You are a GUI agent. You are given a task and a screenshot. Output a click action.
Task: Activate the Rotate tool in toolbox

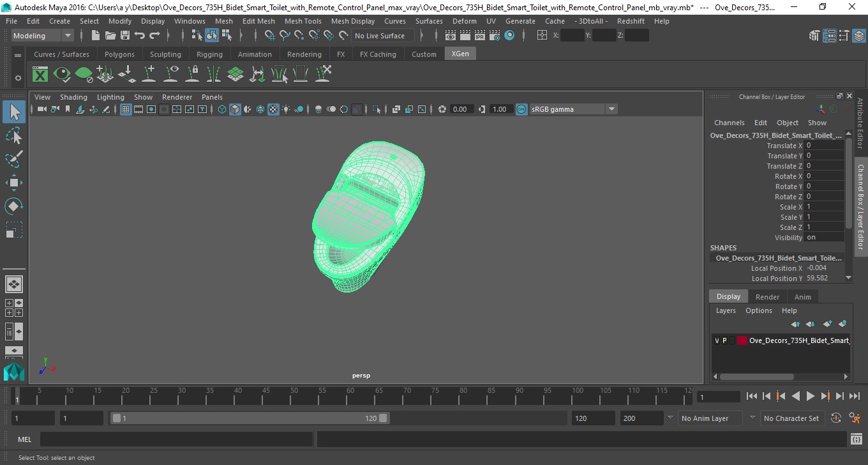[x=14, y=206]
